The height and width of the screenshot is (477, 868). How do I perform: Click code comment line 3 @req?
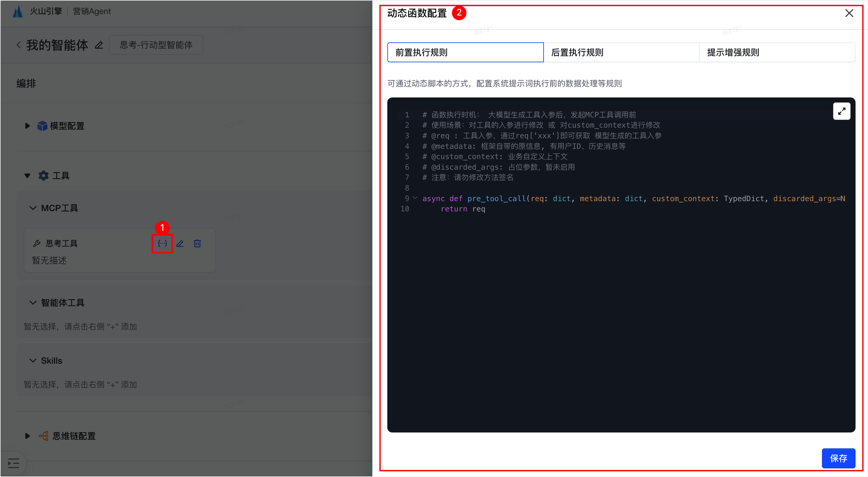coord(542,136)
